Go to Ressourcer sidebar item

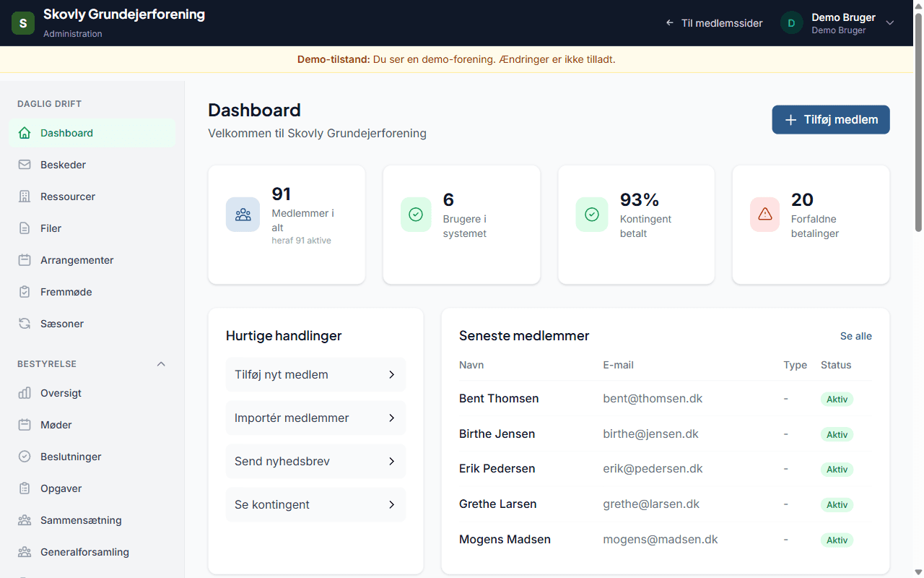[92, 197]
